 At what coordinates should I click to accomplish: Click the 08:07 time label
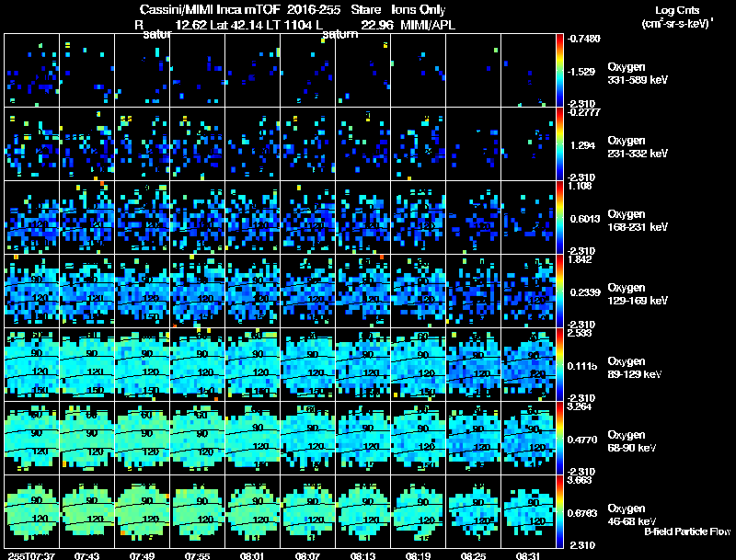[x=307, y=556]
